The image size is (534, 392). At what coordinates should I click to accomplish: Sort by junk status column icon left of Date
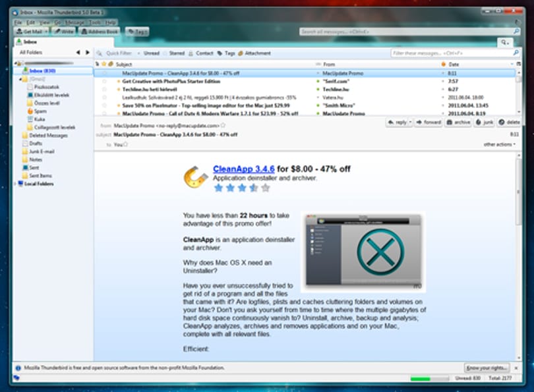443,65
